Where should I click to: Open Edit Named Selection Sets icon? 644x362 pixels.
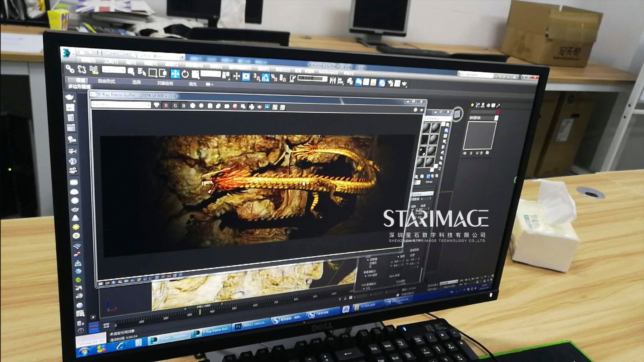[293, 79]
